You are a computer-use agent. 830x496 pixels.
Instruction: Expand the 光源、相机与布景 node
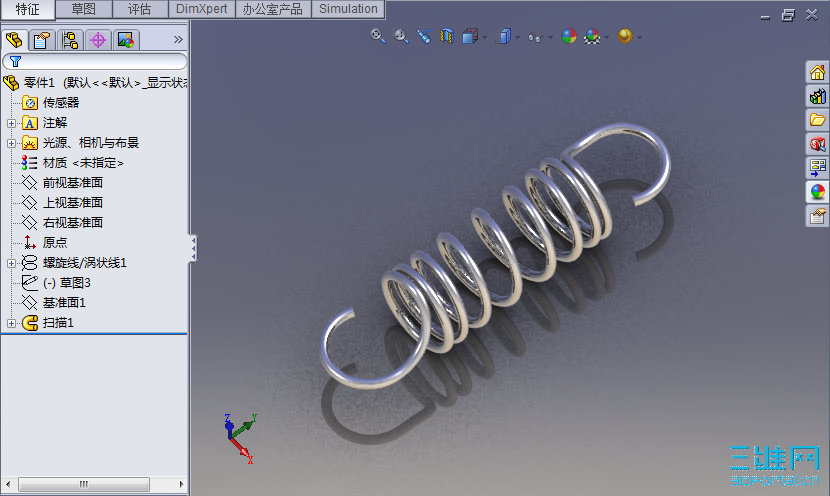[x=11, y=143]
